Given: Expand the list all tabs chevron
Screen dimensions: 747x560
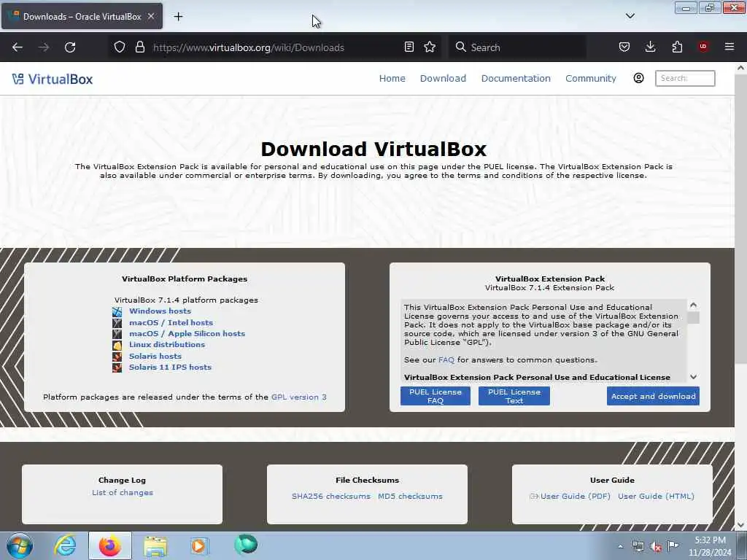Looking at the screenshot, I should pyautogui.click(x=630, y=16).
